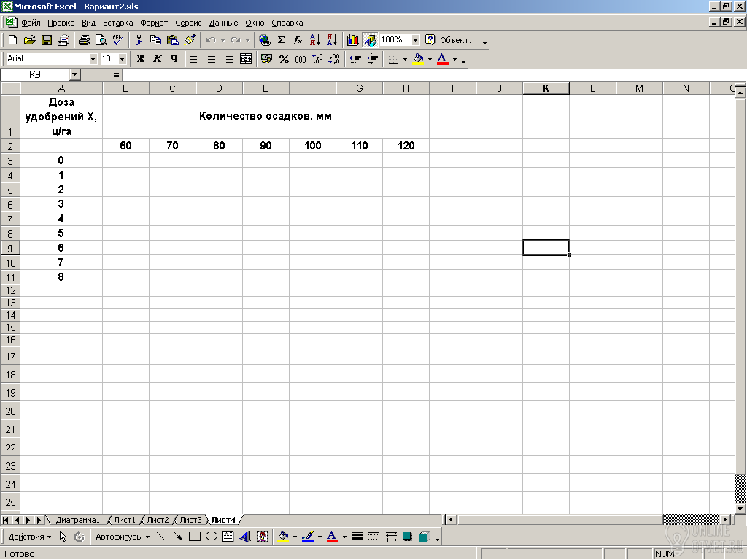Click the Save floppy disk icon
The image size is (747, 560).
(46, 41)
